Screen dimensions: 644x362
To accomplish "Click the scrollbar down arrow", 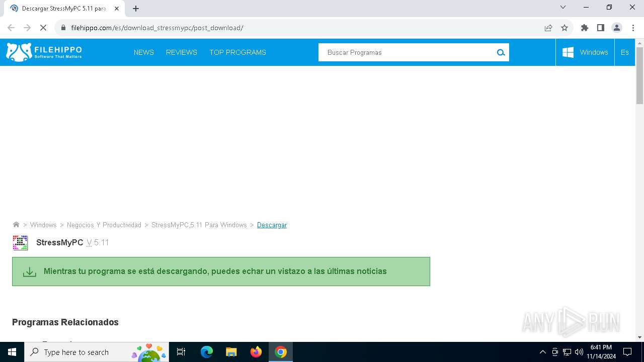I will coord(639,337).
